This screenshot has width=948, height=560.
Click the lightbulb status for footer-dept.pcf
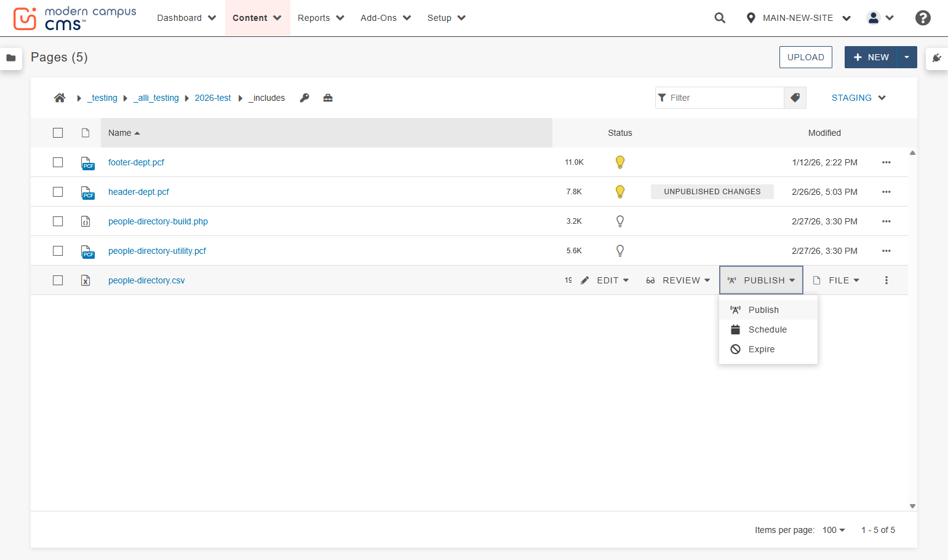click(x=620, y=162)
